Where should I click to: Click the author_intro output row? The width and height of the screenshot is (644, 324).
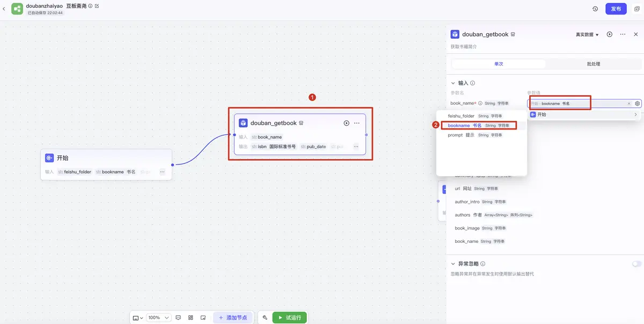[x=481, y=202]
